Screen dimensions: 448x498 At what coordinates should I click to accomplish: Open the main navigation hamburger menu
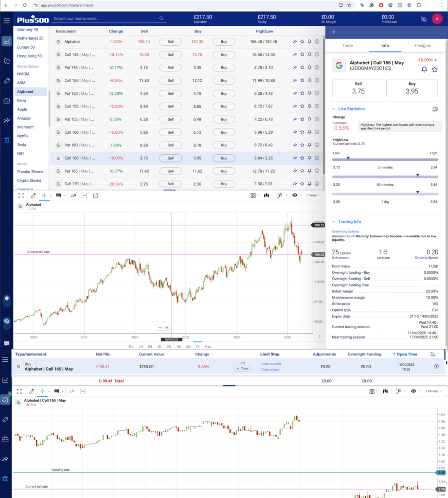click(x=7, y=20)
